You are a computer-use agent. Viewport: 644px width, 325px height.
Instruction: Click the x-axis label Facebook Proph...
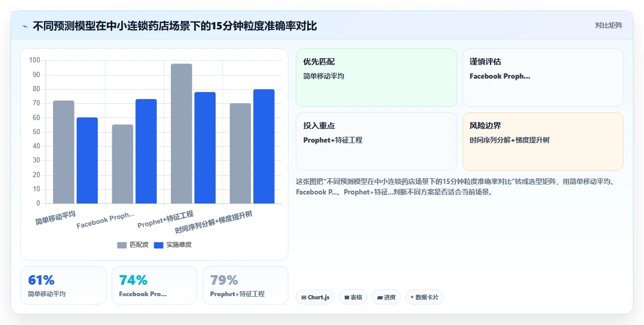click(106, 220)
